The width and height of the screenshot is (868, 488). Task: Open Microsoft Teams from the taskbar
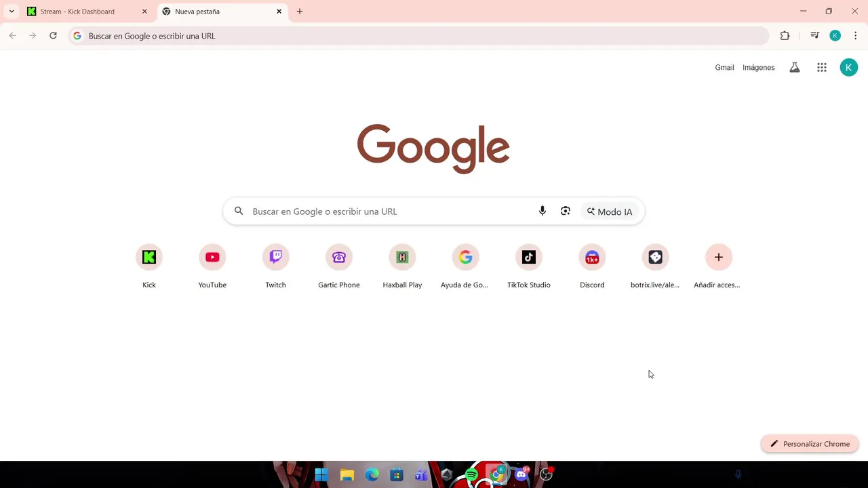[422, 475]
